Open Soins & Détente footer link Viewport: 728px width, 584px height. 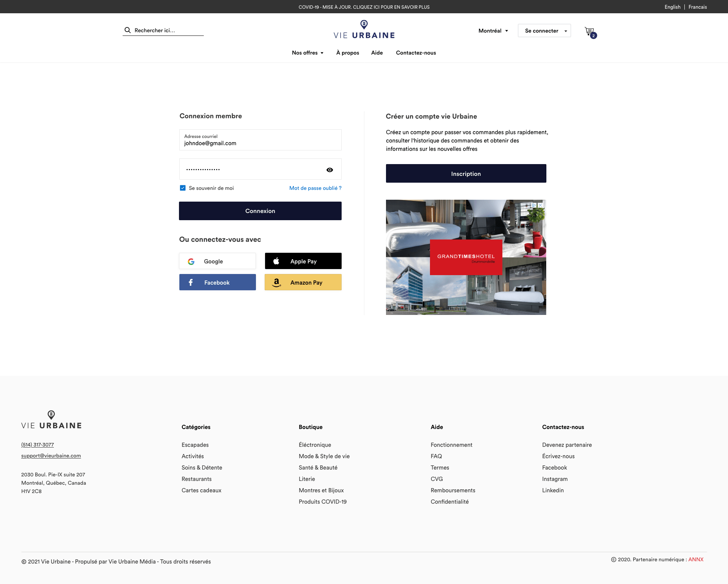click(202, 468)
